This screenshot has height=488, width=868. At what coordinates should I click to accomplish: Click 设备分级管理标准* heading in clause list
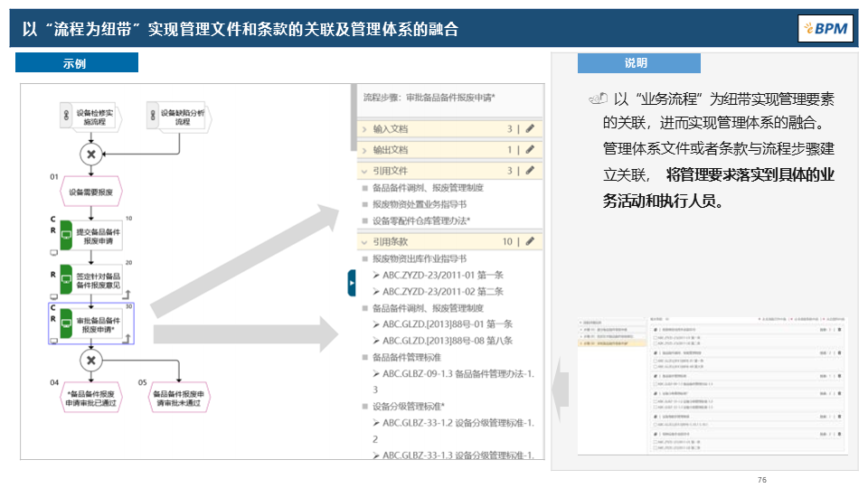(409, 406)
